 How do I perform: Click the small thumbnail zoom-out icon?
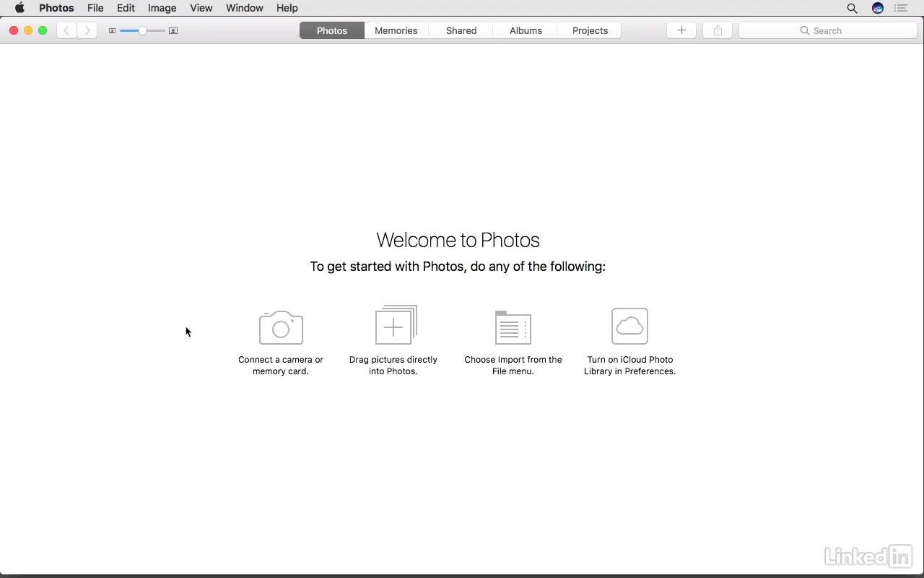(112, 31)
